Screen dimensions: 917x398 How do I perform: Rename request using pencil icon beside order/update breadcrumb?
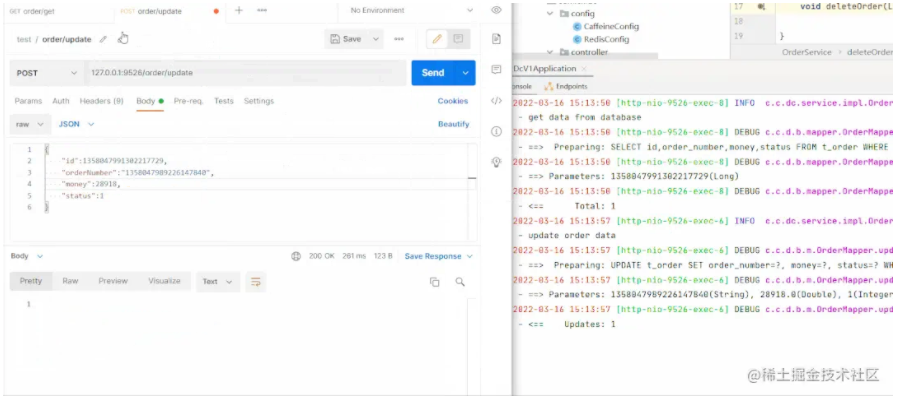[x=104, y=39]
